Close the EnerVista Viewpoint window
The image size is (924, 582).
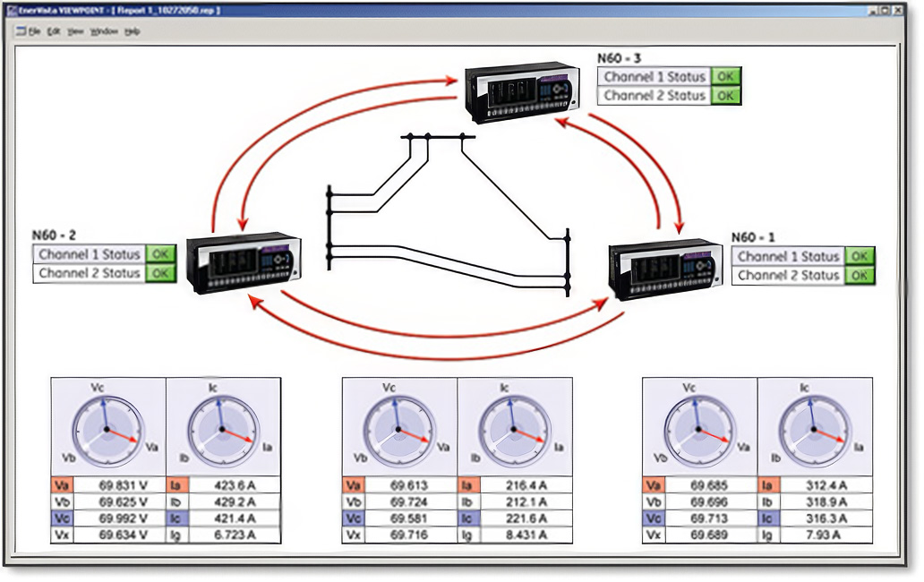click(x=898, y=10)
